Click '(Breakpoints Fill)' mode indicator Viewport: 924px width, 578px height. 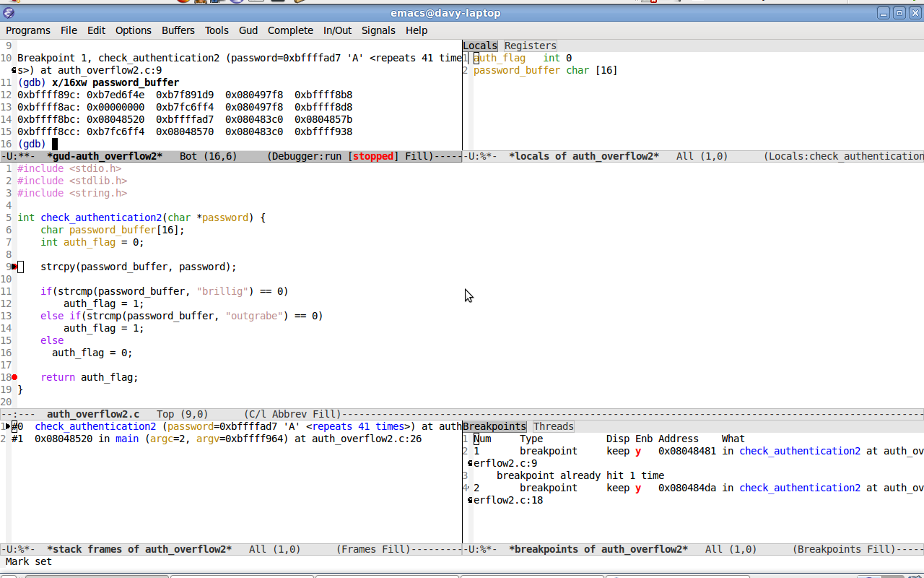pos(844,549)
